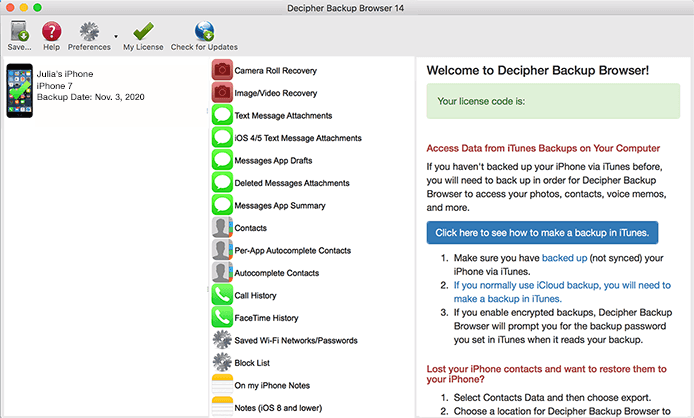Click the "Your license code is:" box

point(553,101)
